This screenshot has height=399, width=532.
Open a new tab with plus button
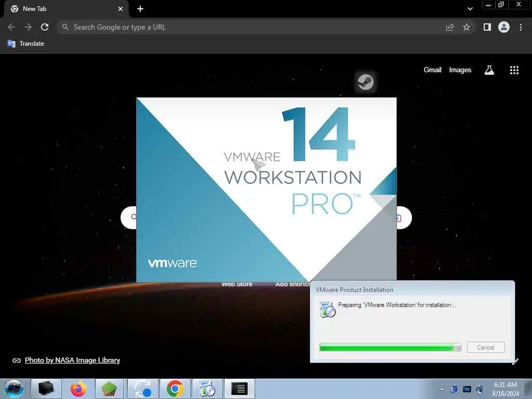(140, 9)
